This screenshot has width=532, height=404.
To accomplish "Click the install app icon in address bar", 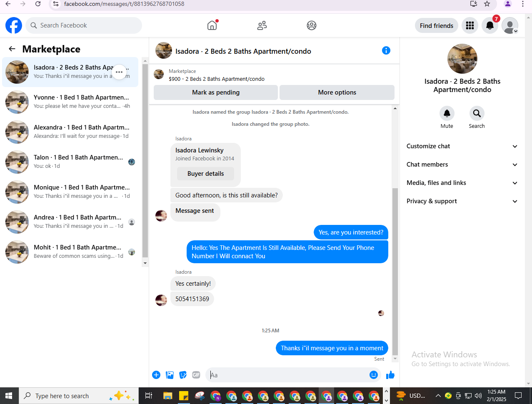I will [x=474, y=4].
